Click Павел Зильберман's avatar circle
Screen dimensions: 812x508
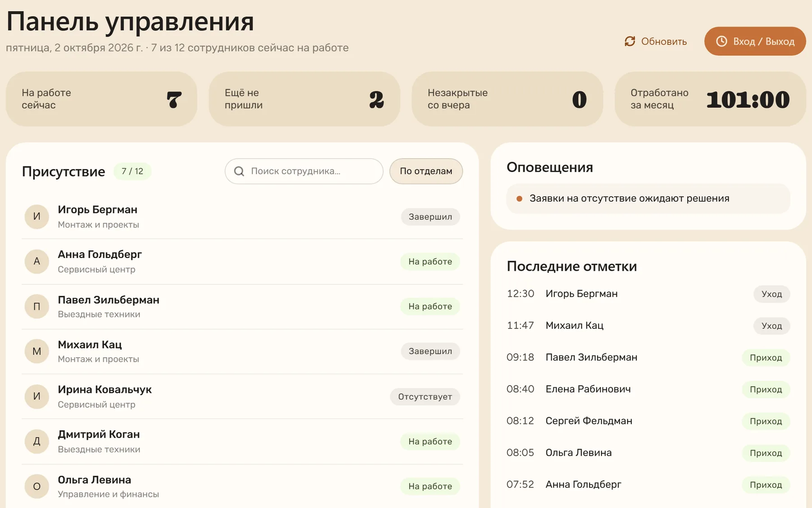click(x=37, y=306)
